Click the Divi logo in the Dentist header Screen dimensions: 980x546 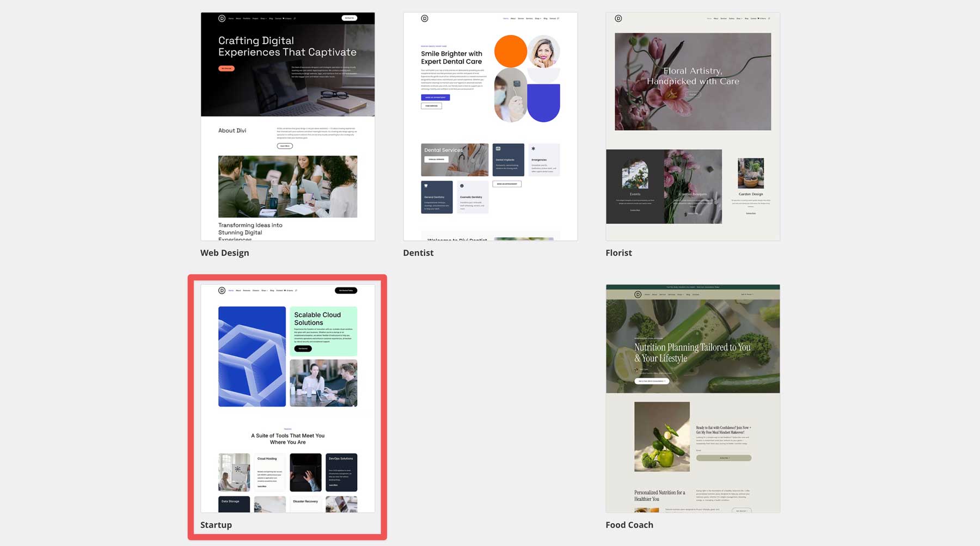click(x=425, y=18)
